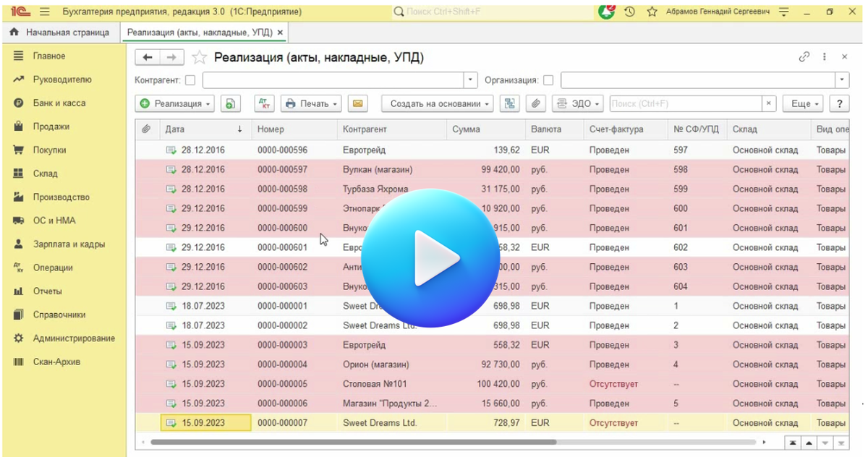Switch to Начальная страница tab
The height and width of the screenshot is (457, 868).
tap(60, 33)
